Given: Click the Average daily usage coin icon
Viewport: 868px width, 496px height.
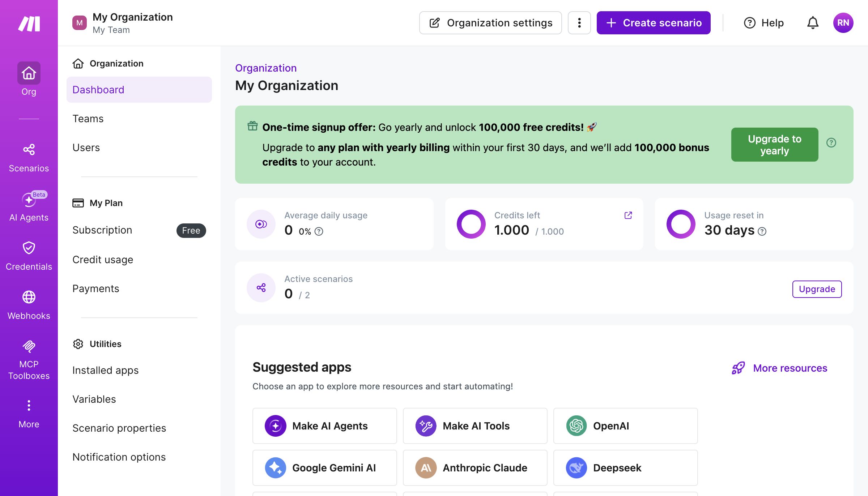Looking at the screenshot, I should tap(261, 224).
